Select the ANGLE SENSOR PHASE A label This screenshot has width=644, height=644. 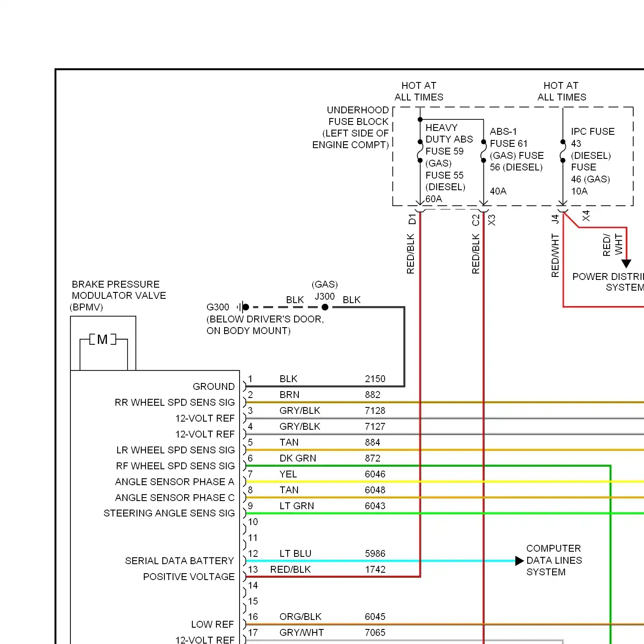coord(175,482)
